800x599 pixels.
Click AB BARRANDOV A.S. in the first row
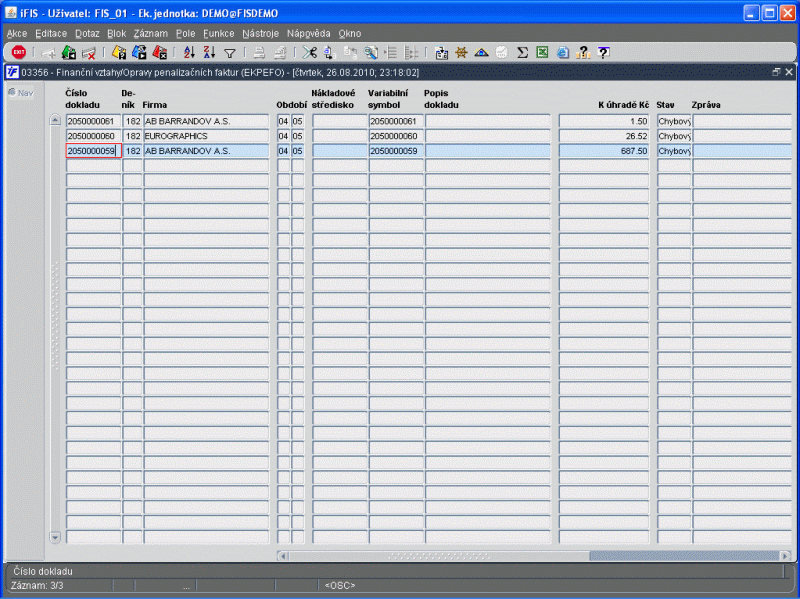coord(206,121)
